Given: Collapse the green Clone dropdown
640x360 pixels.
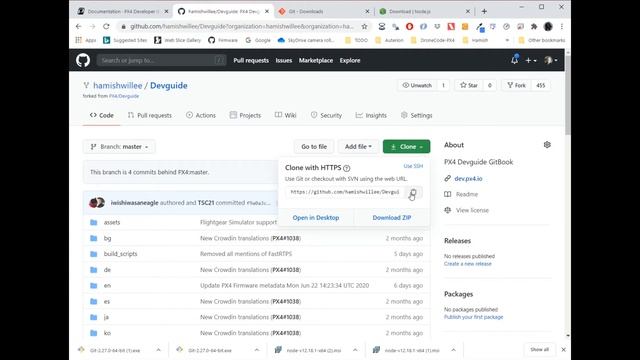Looking at the screenshot, I should point(406,147).
